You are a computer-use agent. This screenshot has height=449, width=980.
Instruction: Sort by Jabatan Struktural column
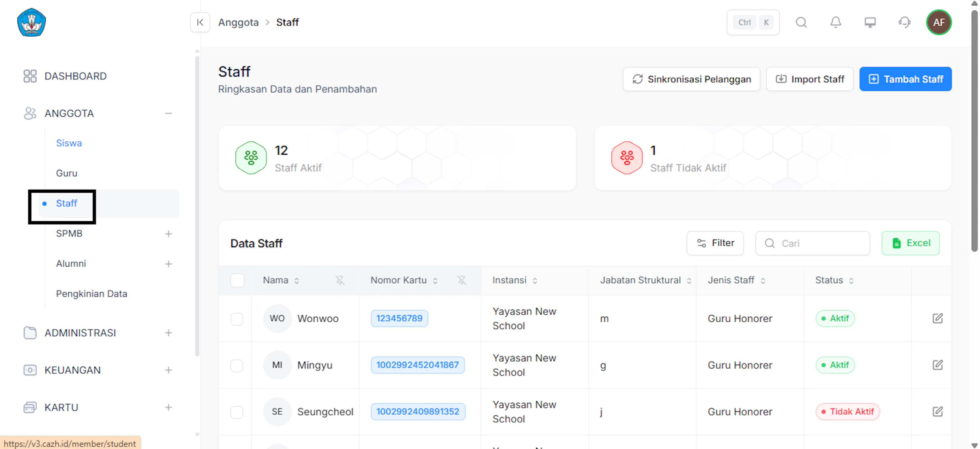click(689, 281)
